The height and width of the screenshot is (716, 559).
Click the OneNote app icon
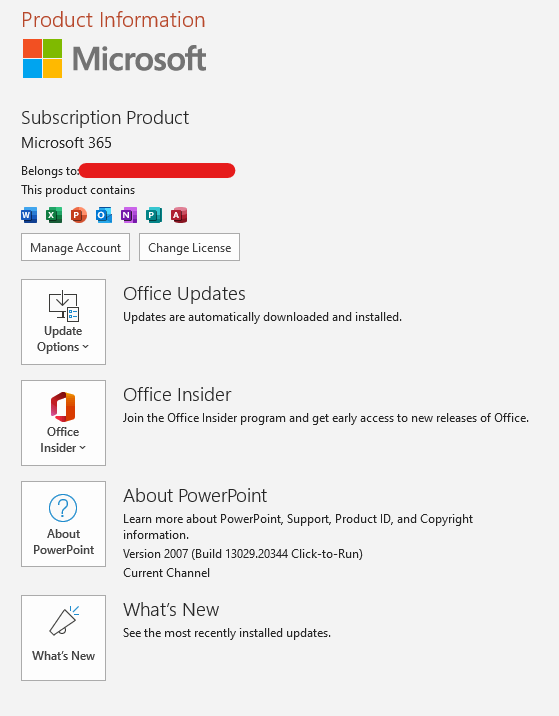pos(129,215)
